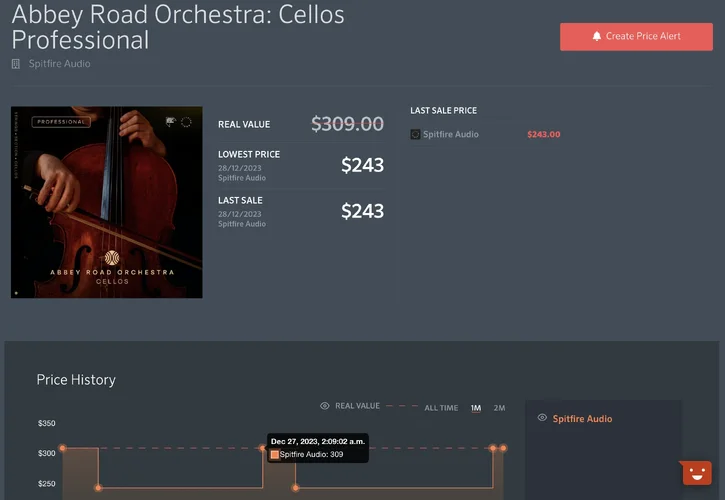Select the ALL TIME chart range

tap(441, 408)
